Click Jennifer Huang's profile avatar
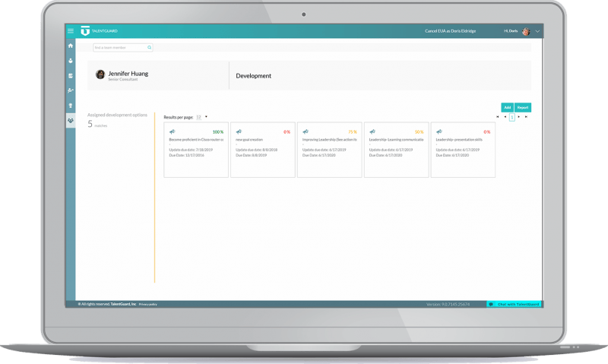The width and height of the screenshot is (608, 364). pyautogui.click(x=100, y=74)
